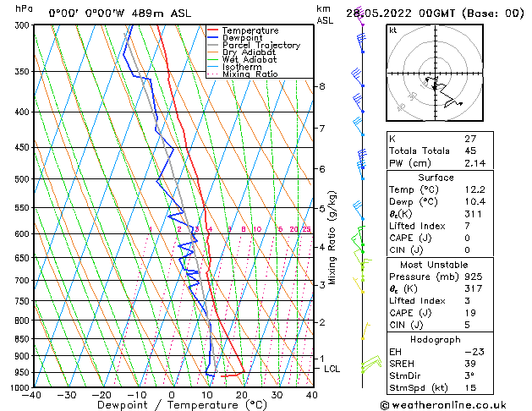Click the blue Dewpoint line sample in legend
Viewport: 532px width, 411px height.
(213, 38)
